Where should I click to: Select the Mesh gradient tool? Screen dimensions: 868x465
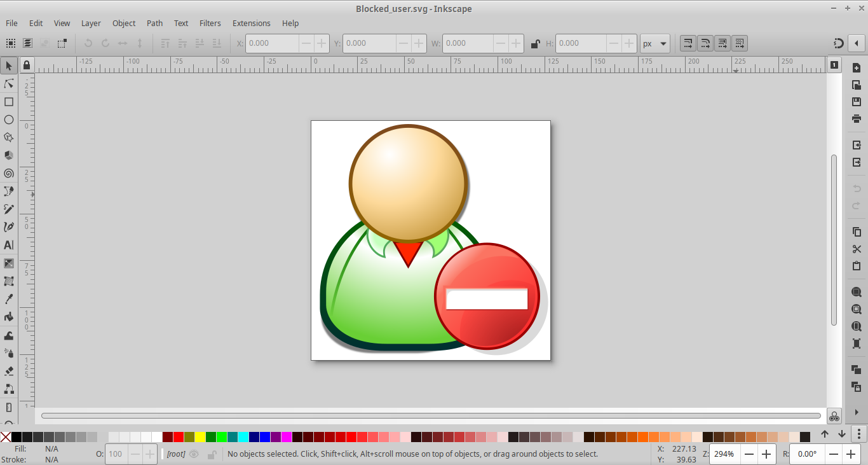[9, 281]
